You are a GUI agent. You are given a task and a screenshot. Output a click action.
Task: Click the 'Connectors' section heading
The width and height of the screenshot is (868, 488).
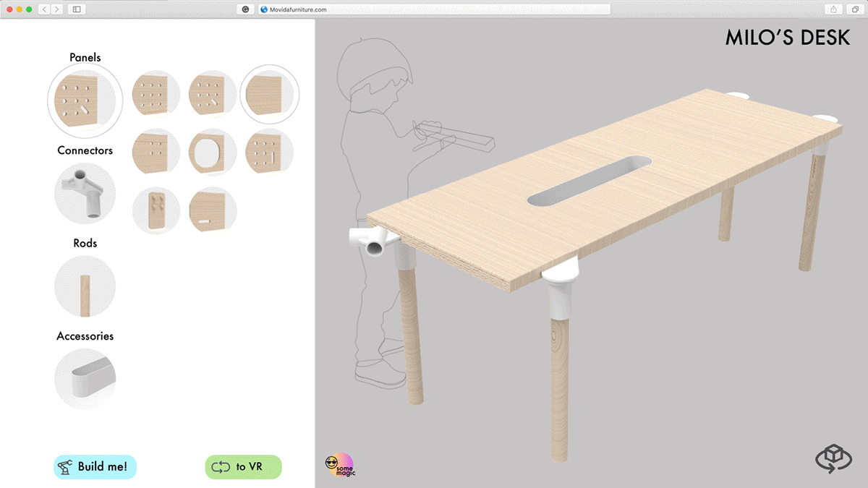[x=85, y=150]
